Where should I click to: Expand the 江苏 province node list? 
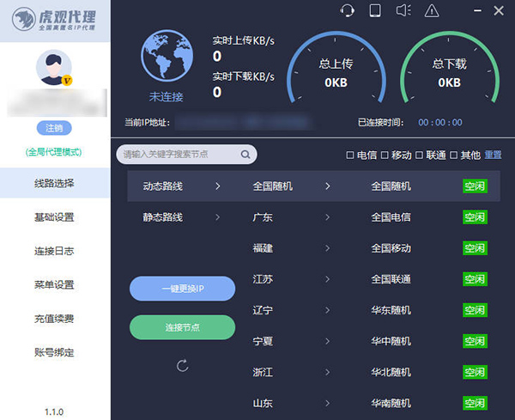pos(292,279)
